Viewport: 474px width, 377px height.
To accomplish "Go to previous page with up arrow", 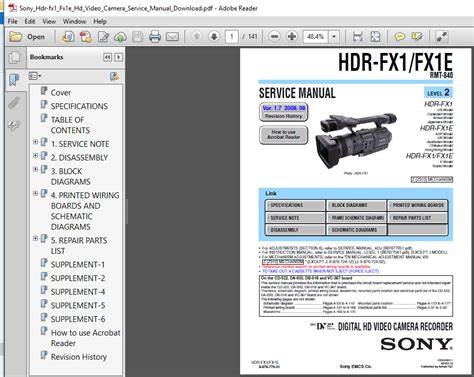I will tap(197, 36).
